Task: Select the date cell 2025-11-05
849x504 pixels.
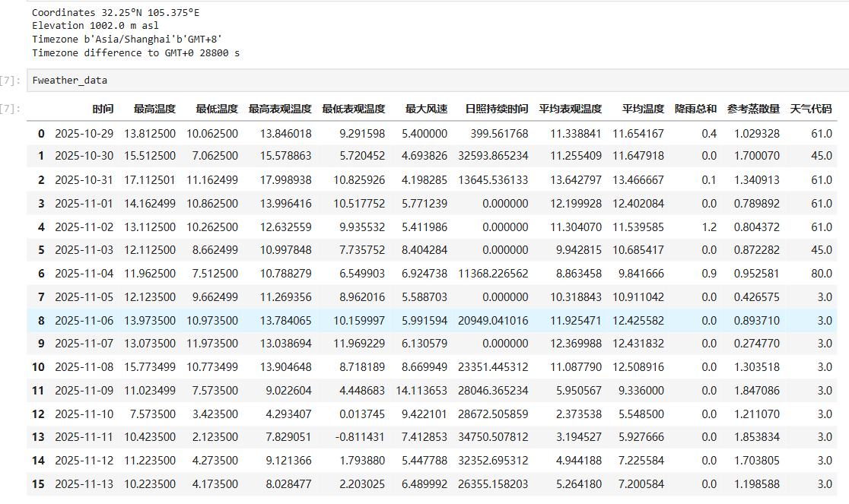Action: [x=84, y=297]
